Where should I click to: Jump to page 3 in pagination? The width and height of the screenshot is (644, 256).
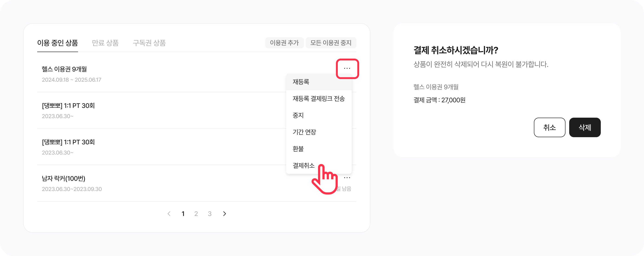click(210, 214)
